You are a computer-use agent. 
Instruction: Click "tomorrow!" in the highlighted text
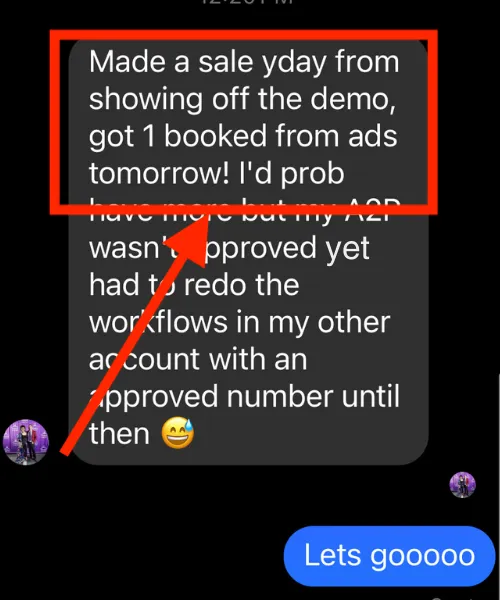(x=159, y=174)
